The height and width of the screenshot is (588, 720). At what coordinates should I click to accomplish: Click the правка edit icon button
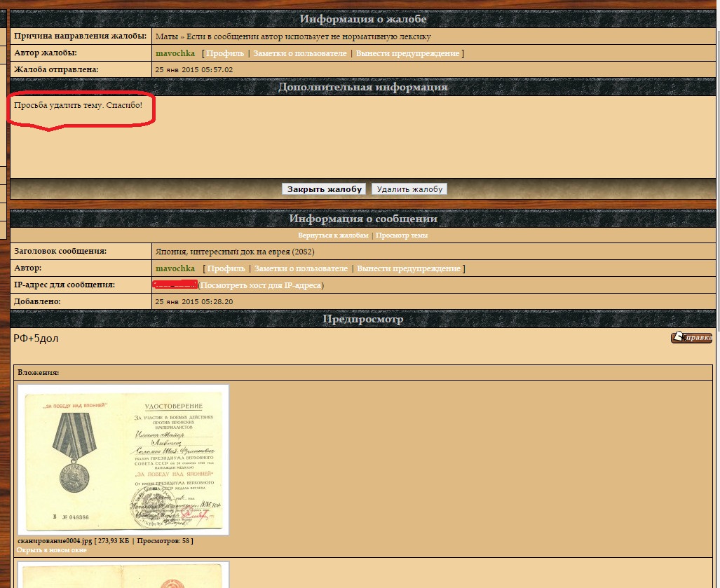point(691,338)
